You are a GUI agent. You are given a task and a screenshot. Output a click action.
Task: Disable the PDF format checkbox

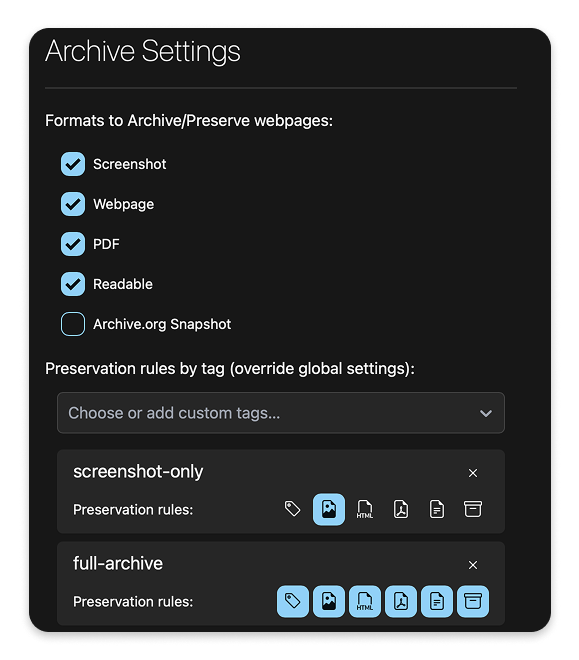(x=73, y=244)
